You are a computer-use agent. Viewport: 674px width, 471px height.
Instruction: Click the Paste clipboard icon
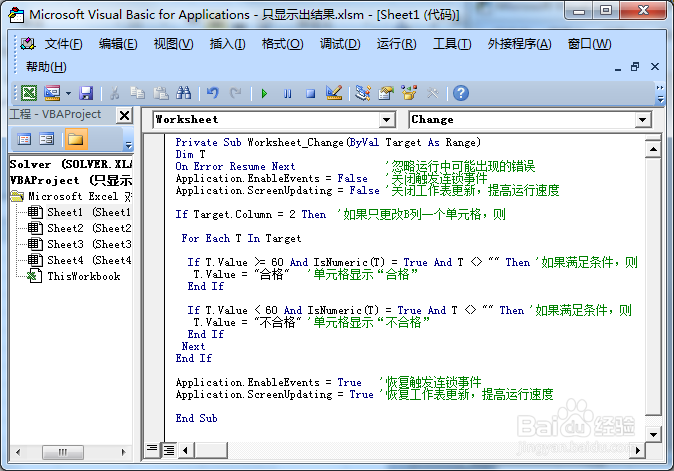click(x=161, y=93)
